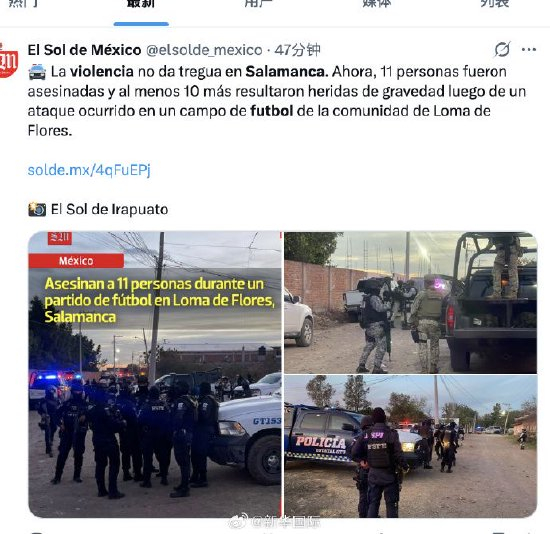Open the three-dot more options menu
This screenshot has width=550, height=534.
point(529,50)
